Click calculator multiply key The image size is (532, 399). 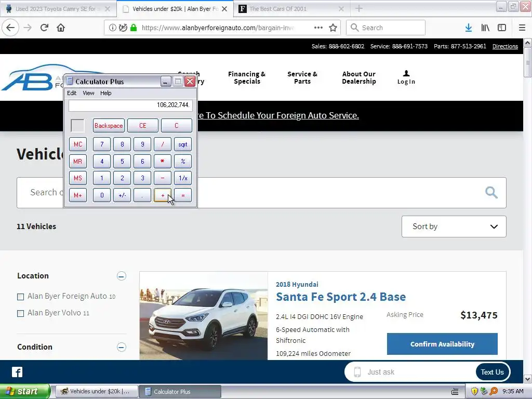(x=163, y=162)
